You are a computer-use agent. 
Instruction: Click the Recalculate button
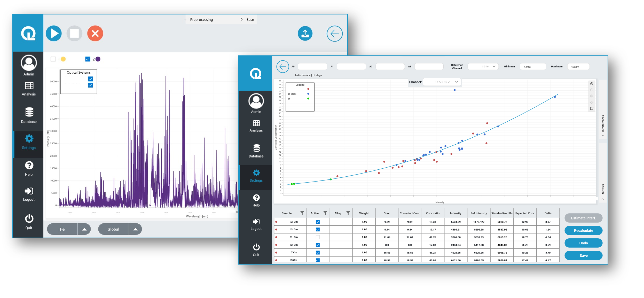click(x=583, y=230)
